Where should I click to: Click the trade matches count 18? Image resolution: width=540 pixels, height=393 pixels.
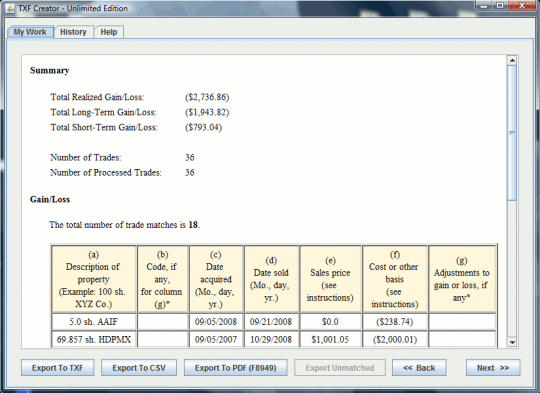point(193,225)
